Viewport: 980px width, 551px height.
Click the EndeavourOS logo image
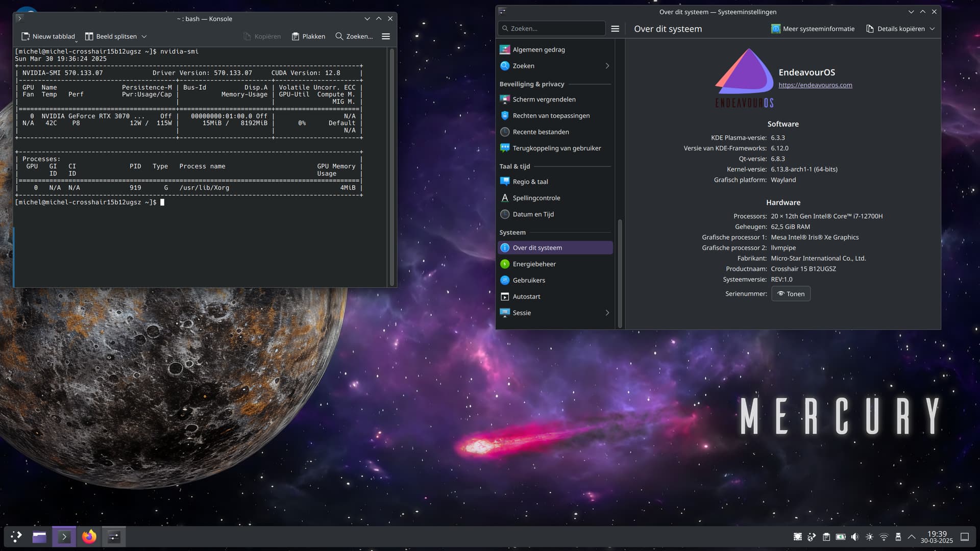coord(744,78)
